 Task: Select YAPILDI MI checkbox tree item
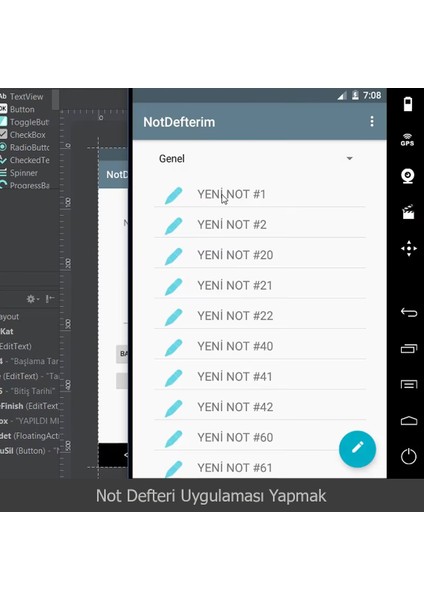[29, 421]
